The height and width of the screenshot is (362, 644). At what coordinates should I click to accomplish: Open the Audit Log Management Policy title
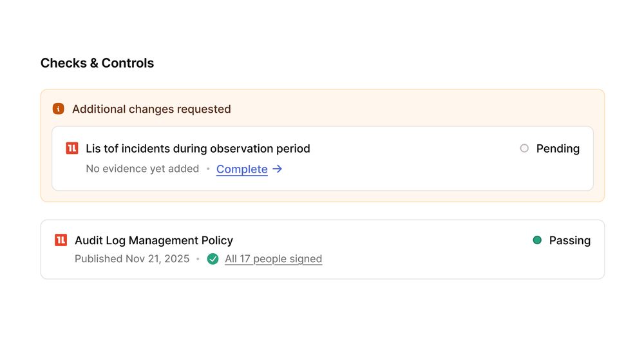154,240
